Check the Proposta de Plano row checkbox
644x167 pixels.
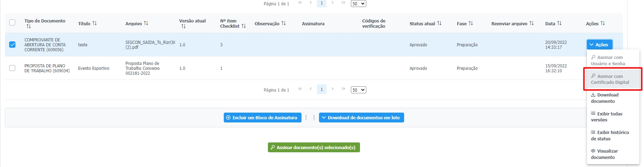click(12, 68)
